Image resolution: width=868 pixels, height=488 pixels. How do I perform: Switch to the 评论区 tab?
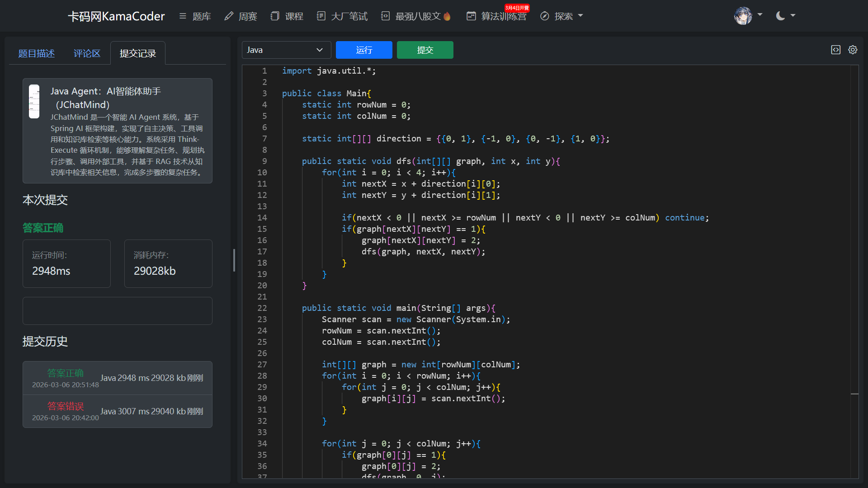(x=87, y=53)
